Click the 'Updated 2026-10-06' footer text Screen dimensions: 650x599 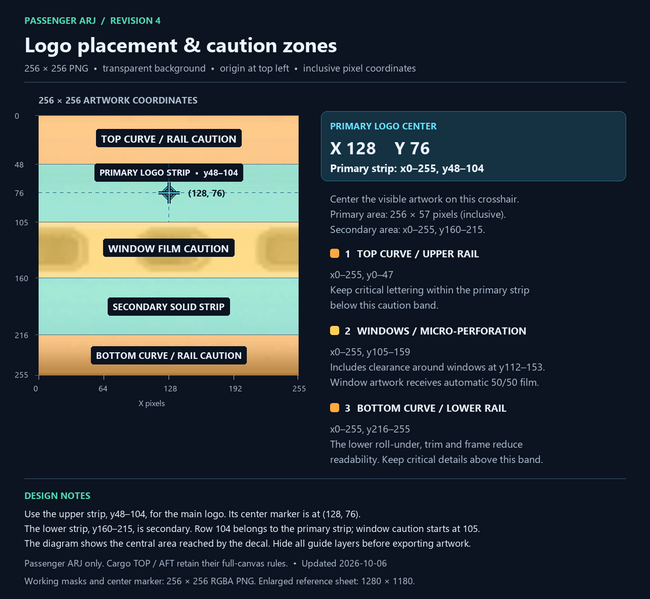pos(344,563)
